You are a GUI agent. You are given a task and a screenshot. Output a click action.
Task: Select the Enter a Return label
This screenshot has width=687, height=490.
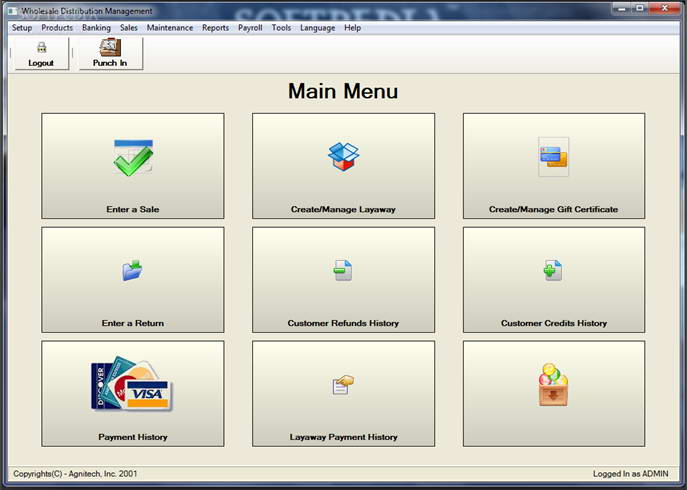tap(133, 323)
